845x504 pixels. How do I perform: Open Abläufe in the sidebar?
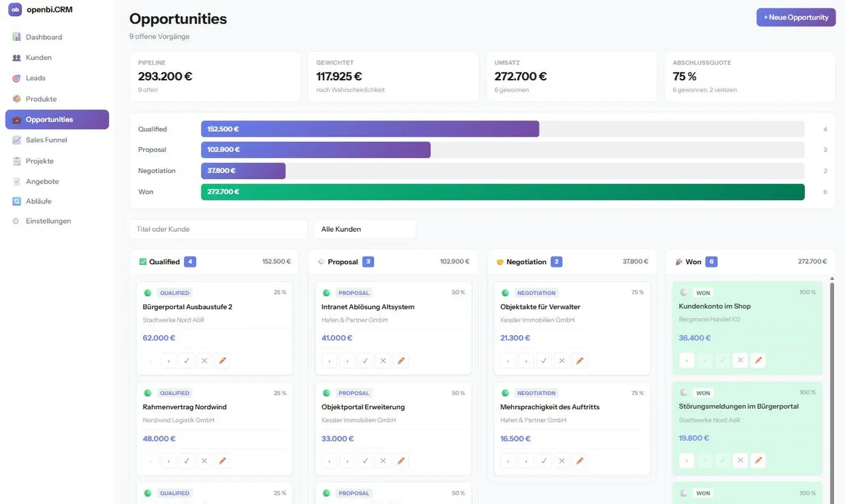click(57, 201)
